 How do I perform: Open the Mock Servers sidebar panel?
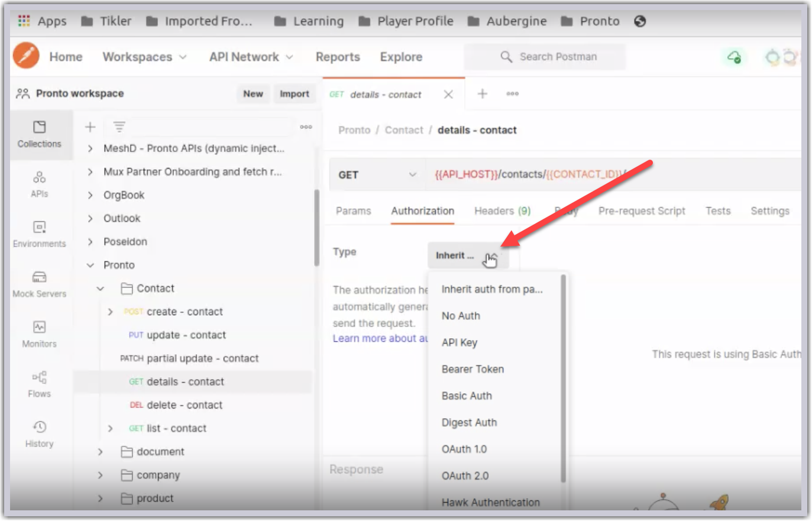coord(40,284)
